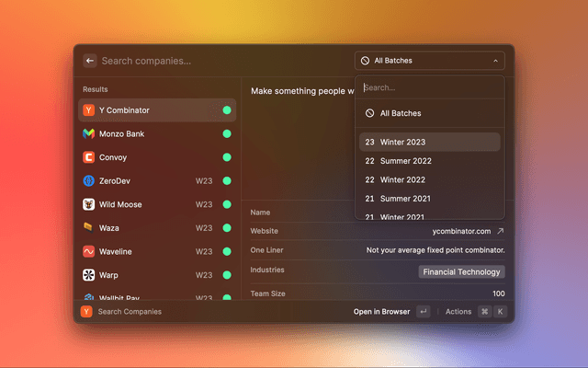Click green status dot for Monzo Bank

click(226, 134)
